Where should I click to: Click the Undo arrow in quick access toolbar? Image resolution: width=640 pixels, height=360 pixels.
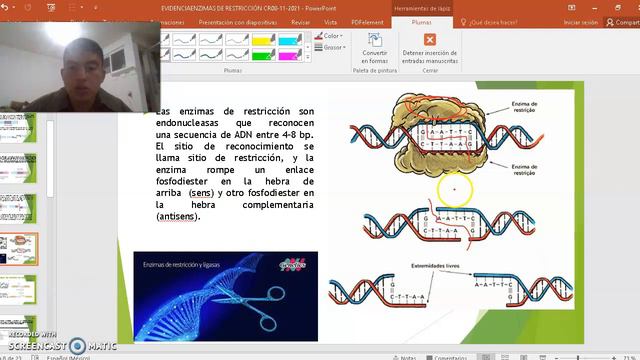point(4,7)
